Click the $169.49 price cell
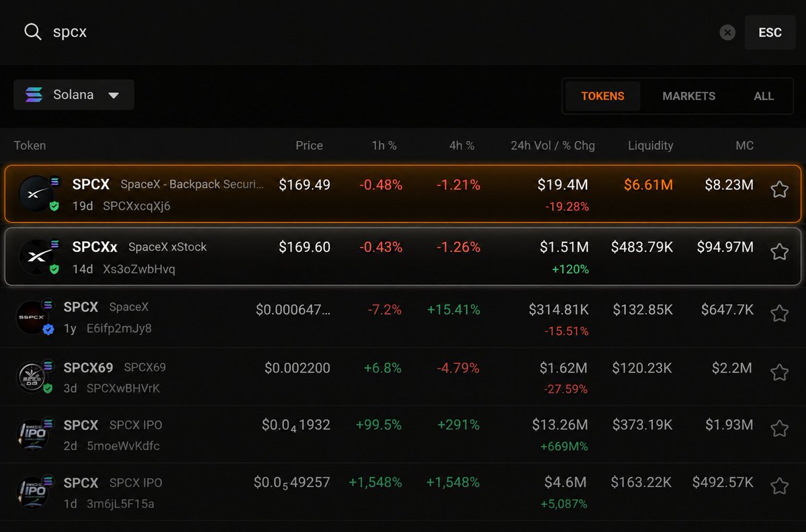Screen dimensions: 806x532 304,185
